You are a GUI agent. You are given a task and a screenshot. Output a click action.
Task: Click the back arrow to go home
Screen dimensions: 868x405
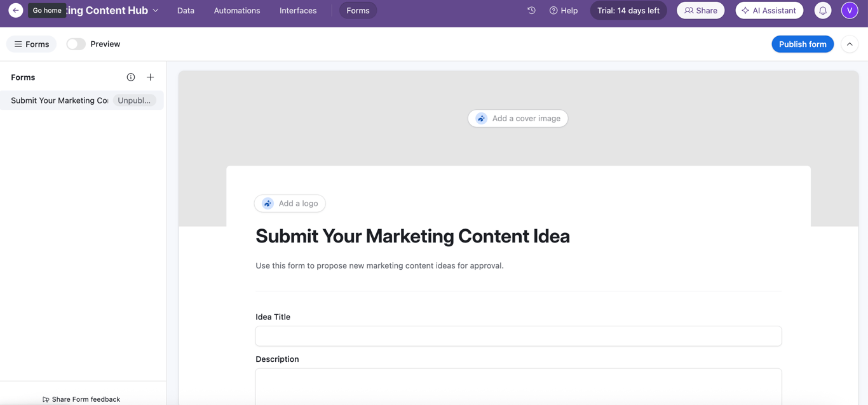[x=16, y=10]
